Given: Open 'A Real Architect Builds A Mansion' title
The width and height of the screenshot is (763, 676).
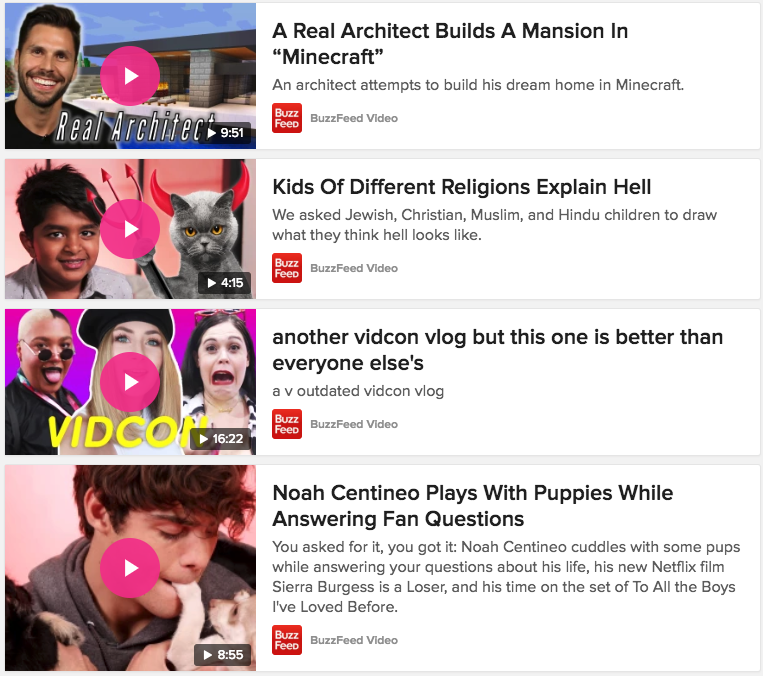Looking at the screenshot, I should point(450,44).
